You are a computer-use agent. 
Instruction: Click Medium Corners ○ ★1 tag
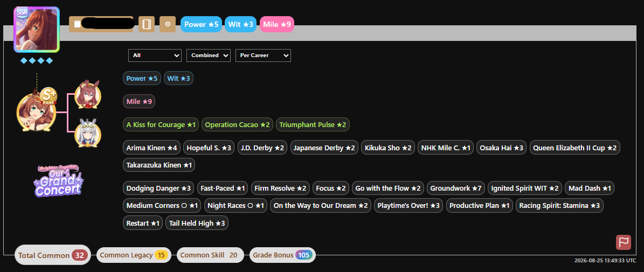pos(162,206)
